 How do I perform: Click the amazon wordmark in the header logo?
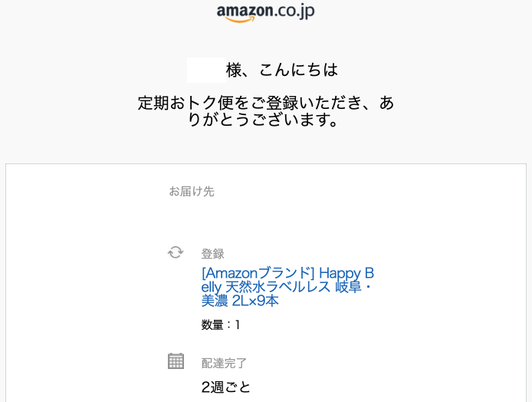tap(244, 11)
